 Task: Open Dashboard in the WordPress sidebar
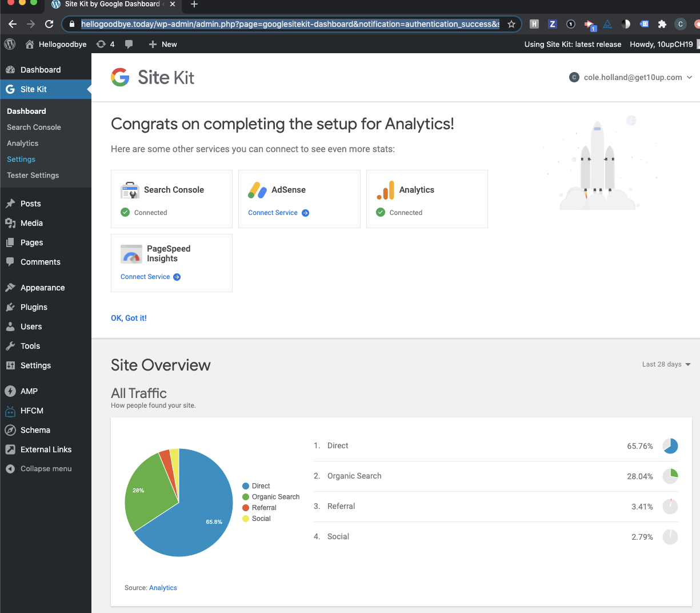[46, 70]
